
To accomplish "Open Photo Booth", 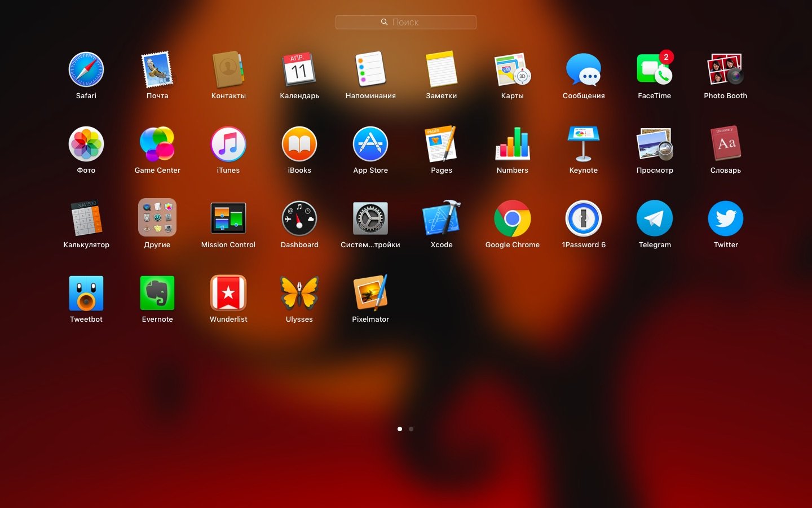I will pos(726,70).
